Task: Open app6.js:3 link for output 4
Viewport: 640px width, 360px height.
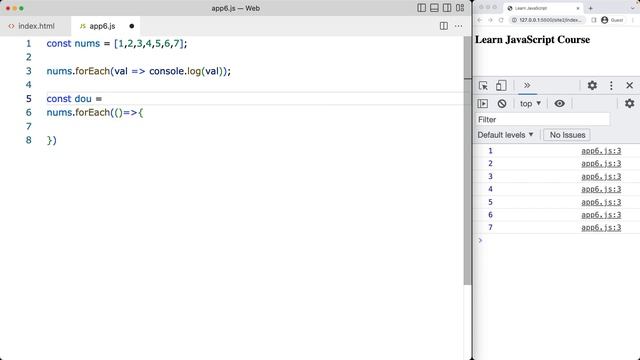Action: pyautogui.click(x=601, y=189)
